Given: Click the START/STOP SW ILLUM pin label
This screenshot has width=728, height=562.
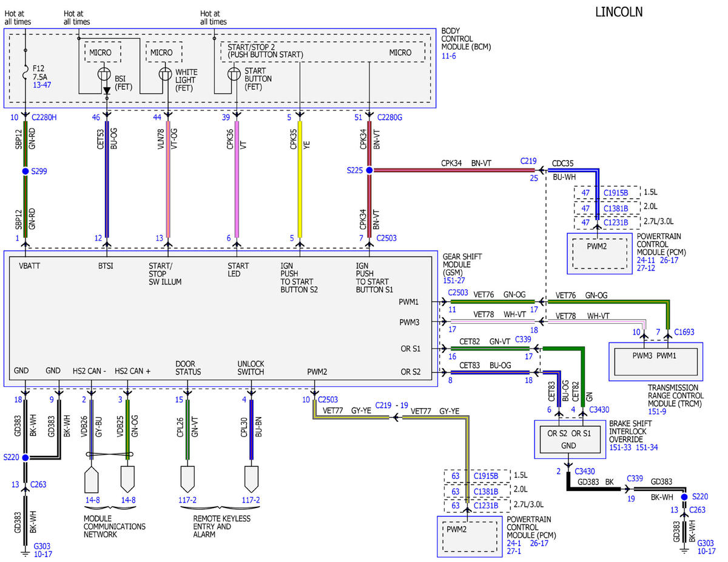Looking at the screenshot, I should click(x=165, y=273).
